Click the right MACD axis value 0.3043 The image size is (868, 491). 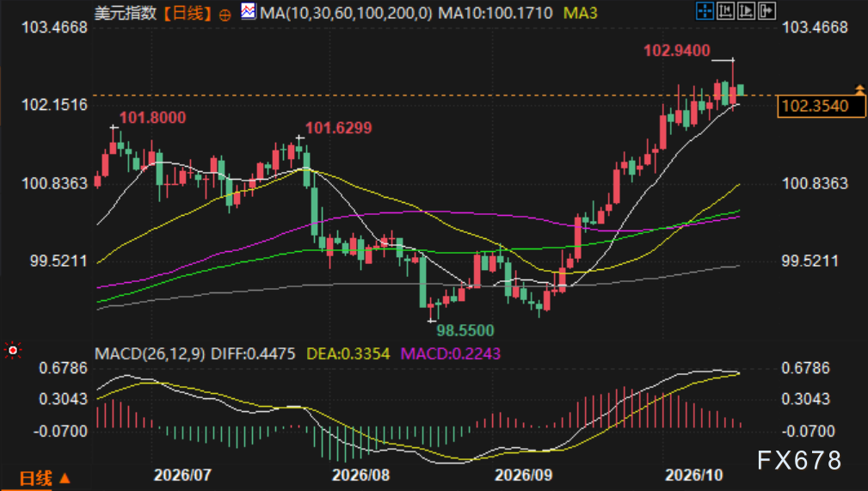805,399
